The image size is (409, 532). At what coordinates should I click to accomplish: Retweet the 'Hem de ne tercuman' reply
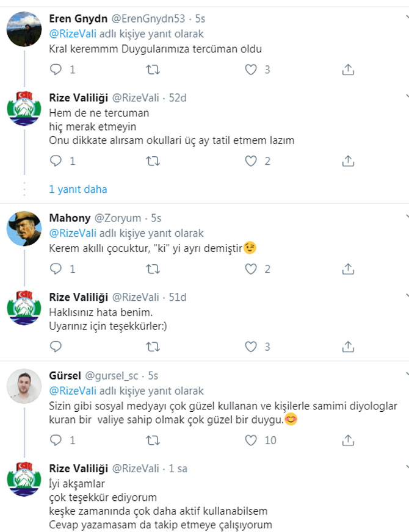(x=154, y=161)
